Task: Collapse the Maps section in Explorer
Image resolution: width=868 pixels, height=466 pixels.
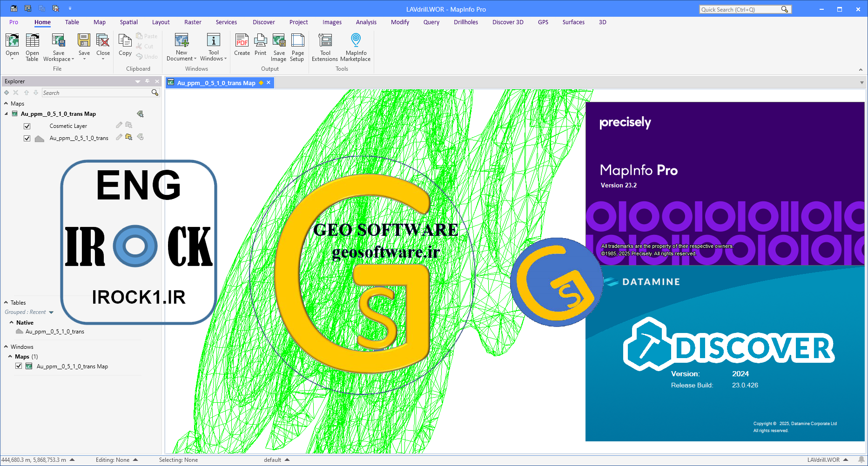Action: click(x=6, y=103)
